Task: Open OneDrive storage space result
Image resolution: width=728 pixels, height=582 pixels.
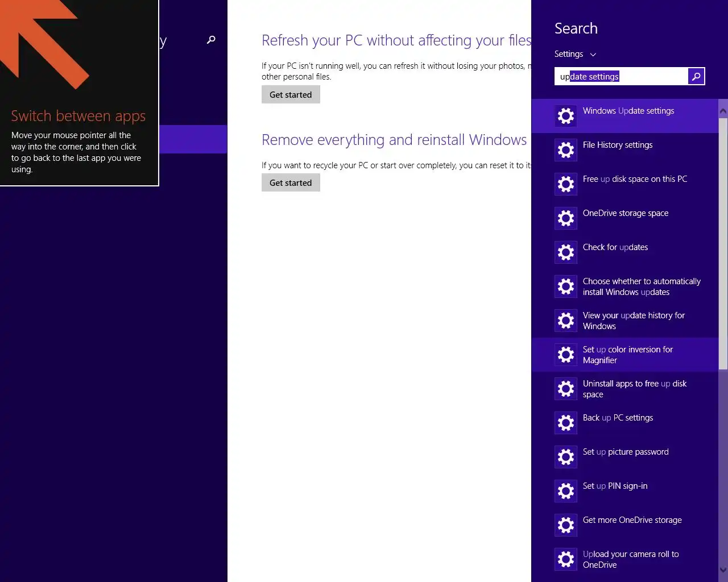Action: tap(625, 218)
